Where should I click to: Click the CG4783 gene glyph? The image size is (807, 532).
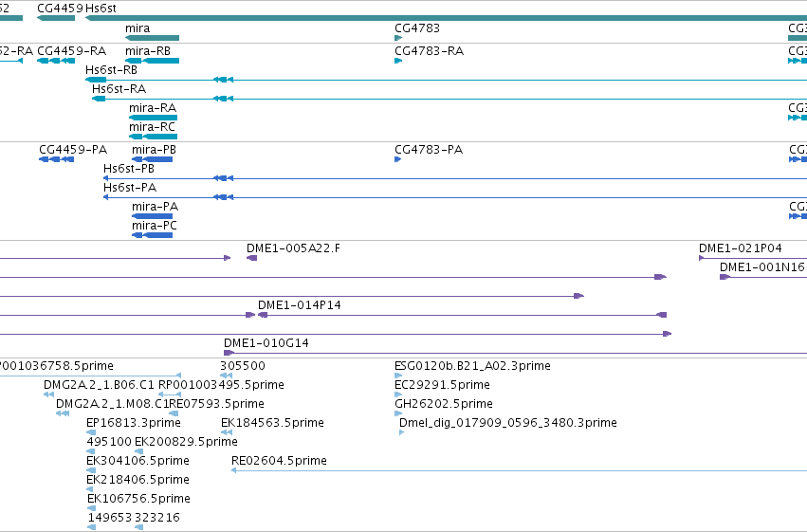(x=398, y=38)
